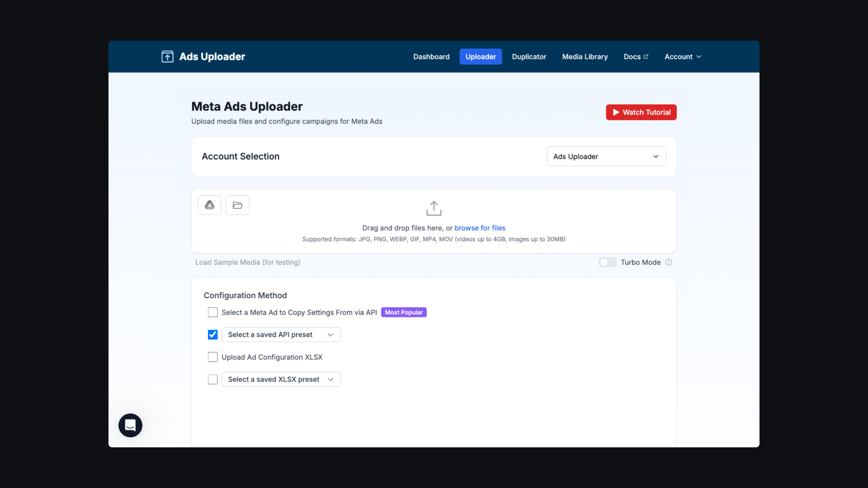Click the Upload Ad Configuration XLSX label
The height and width of the screenshot is (488, 868).
point(272,357)
